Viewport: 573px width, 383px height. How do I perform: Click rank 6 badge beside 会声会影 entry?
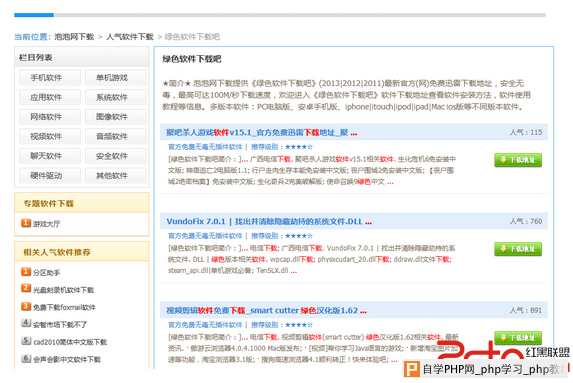coord(26,358)
